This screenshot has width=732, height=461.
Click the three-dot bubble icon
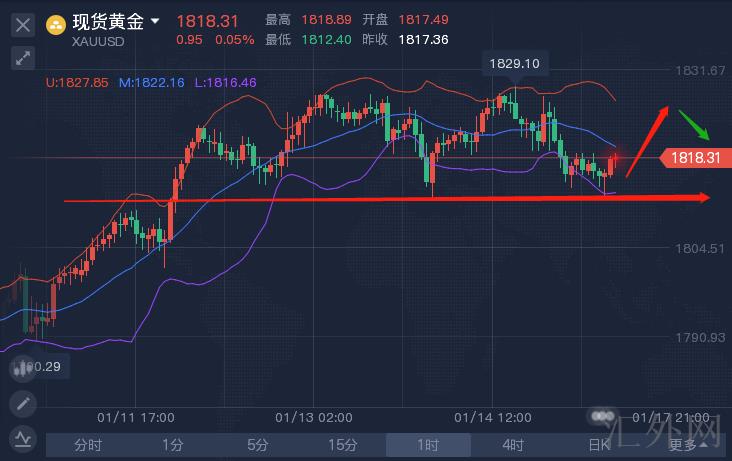601,416
